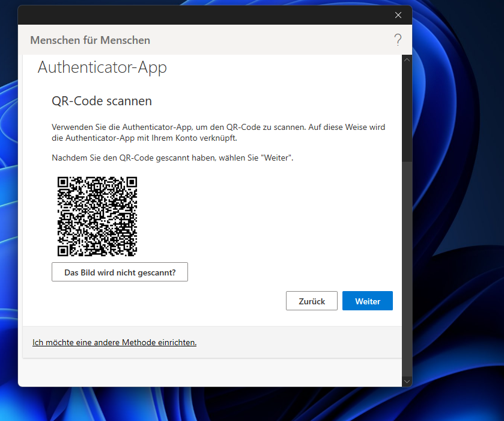
Task: Select the scrollbar up arrow
Action: (x=407, y=60)
